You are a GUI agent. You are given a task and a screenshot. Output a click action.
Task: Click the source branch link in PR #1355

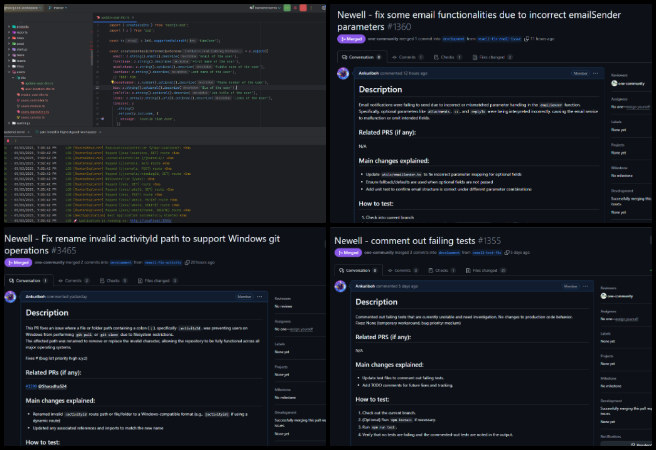point(487,253)
